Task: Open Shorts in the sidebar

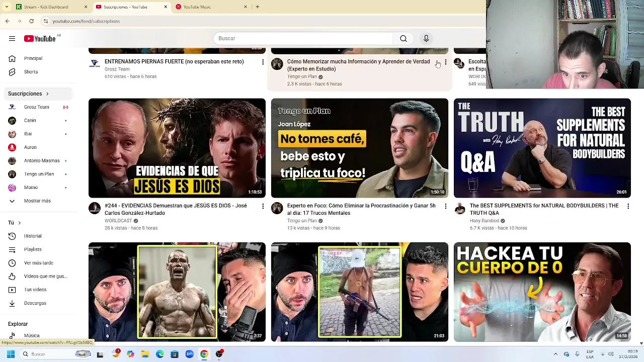Action: [38, 72]
